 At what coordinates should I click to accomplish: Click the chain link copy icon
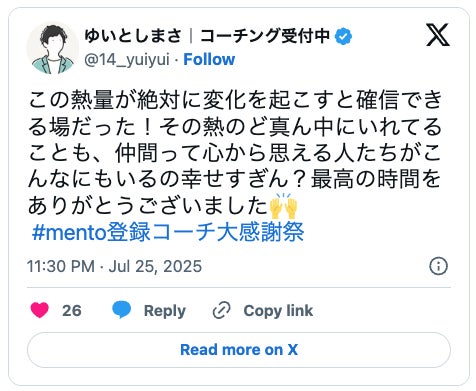coord(222,310)
